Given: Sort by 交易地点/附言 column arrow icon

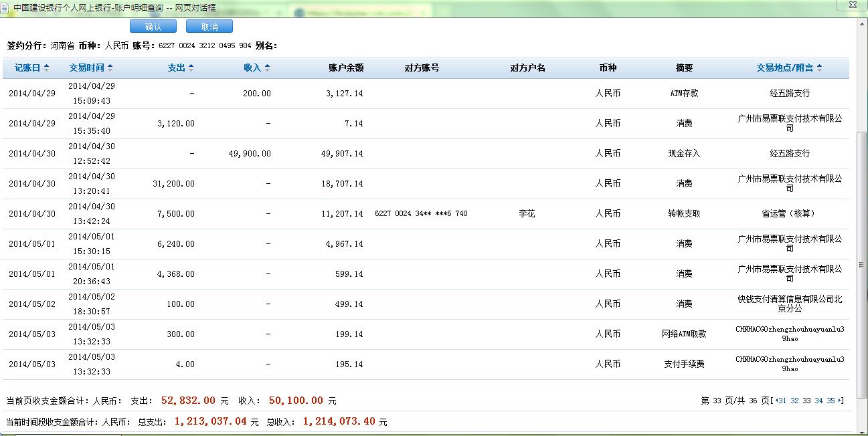Looking at the screenshot, I should tap(819, 68).
